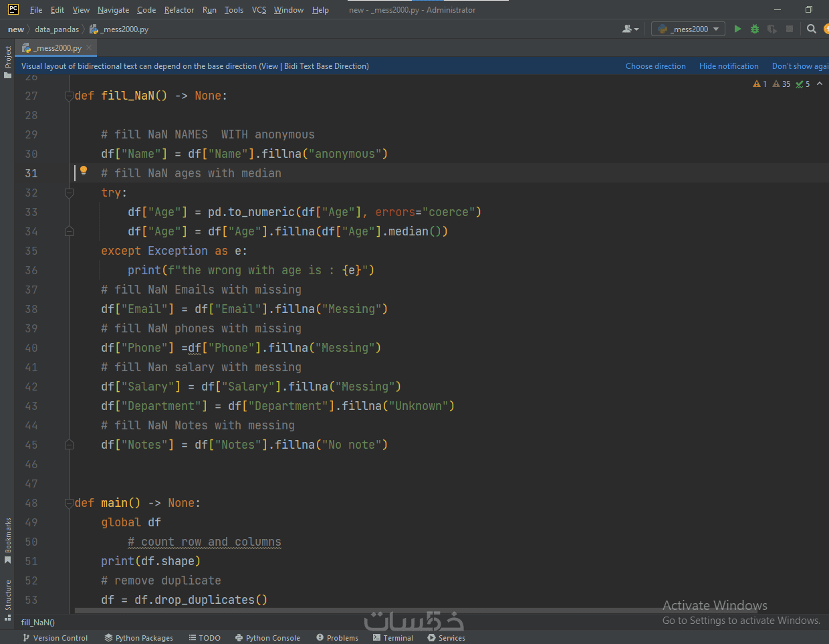Screen dimensions: 829x644
Task: Click the 'except Exception as e:' line
Action: pyautogui.click(x=174, y=251)
